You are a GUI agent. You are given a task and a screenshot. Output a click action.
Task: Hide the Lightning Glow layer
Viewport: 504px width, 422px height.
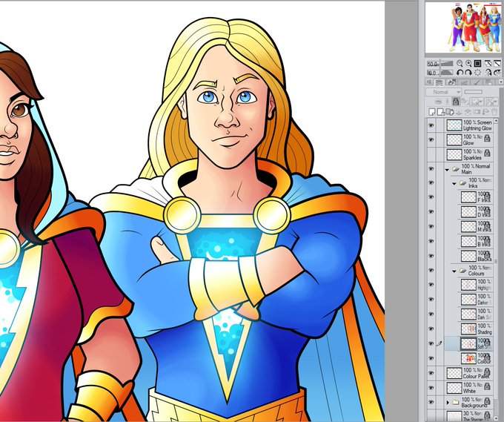click(431, 125)
